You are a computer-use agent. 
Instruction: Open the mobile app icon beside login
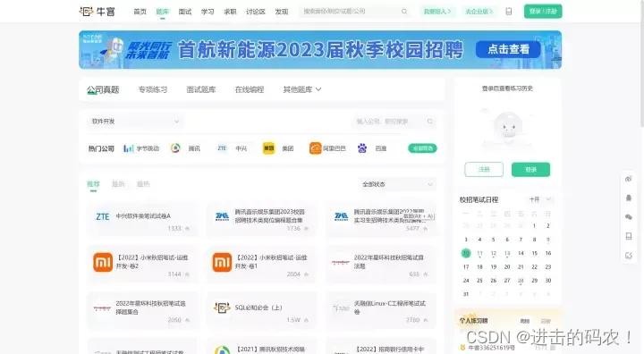[508, 12]
